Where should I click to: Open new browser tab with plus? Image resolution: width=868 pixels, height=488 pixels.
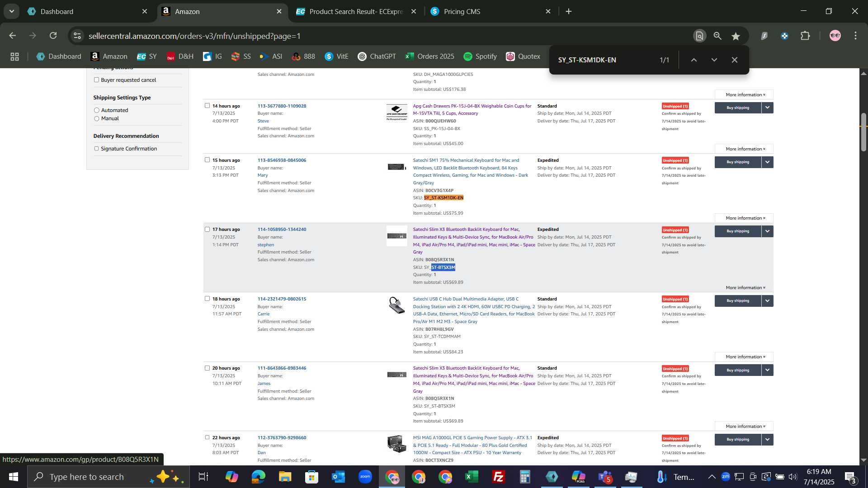pos(569,11)
